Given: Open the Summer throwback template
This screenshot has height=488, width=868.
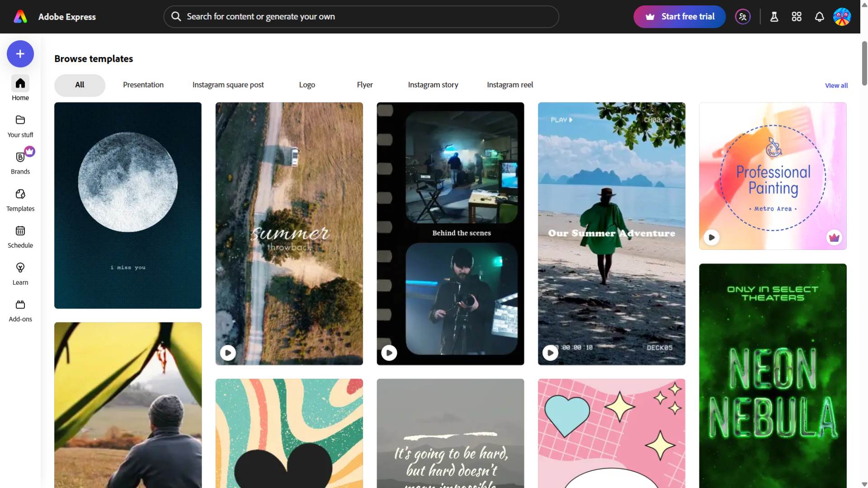Looking at the screenshot, I should pos(289,234).
